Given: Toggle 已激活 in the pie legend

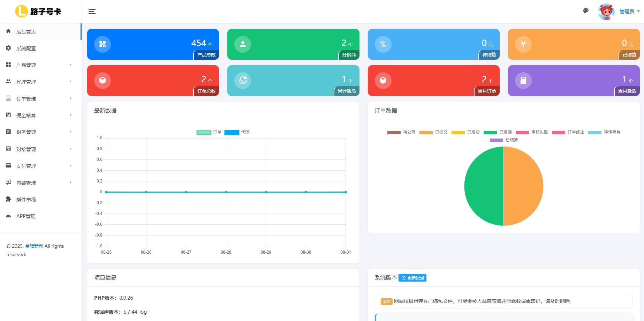Looking at the screenshot, I should coord(498,132).
